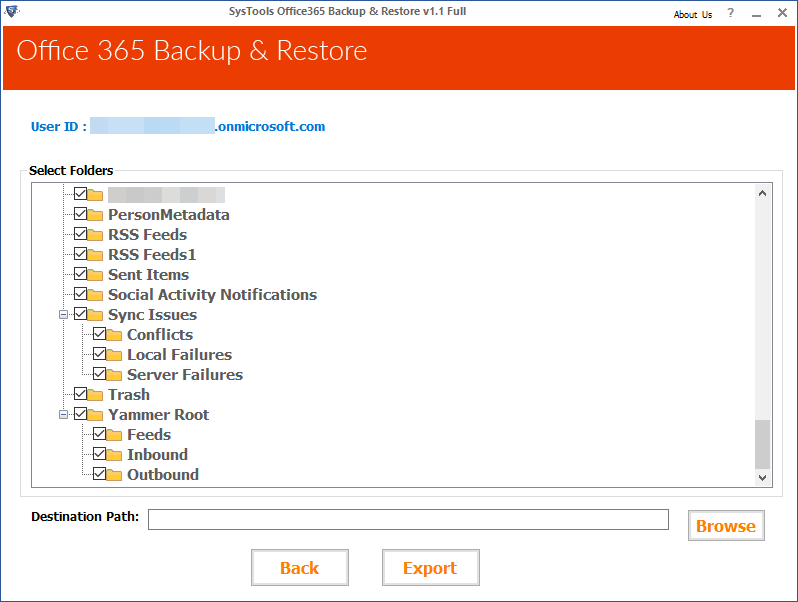Click the PersonMetadata folder icon
This screenshot has height=602, width=798.
(95, 215)
